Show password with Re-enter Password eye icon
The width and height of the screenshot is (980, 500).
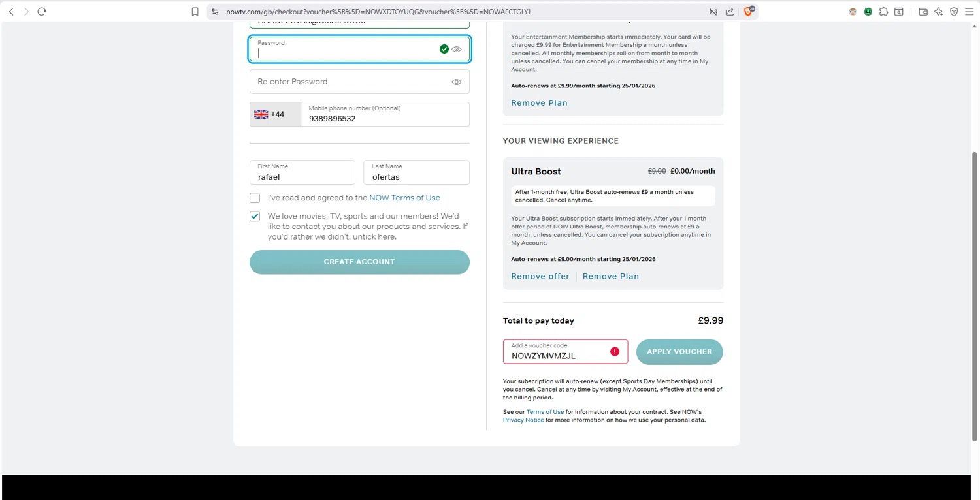(x=456, y=82)
